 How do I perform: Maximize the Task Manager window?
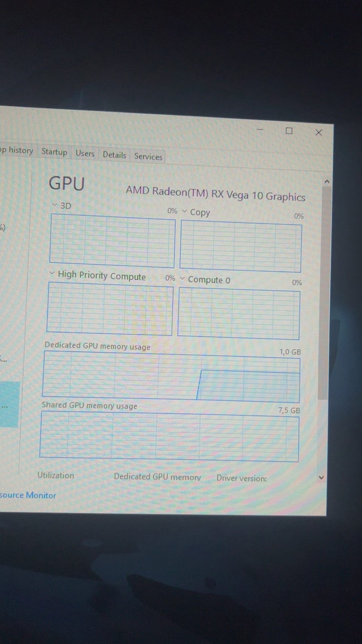coord(289,131)
